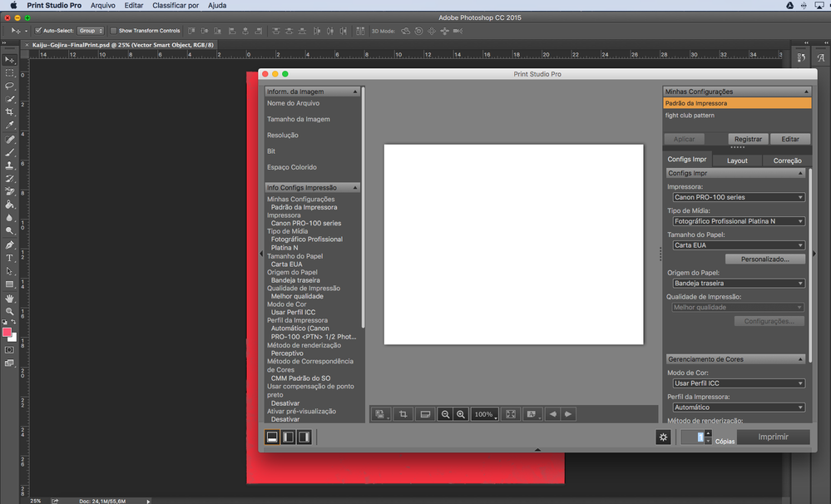Select the Pen tool
Viewport: 831px width, 504px height.
tap(10, 245)
